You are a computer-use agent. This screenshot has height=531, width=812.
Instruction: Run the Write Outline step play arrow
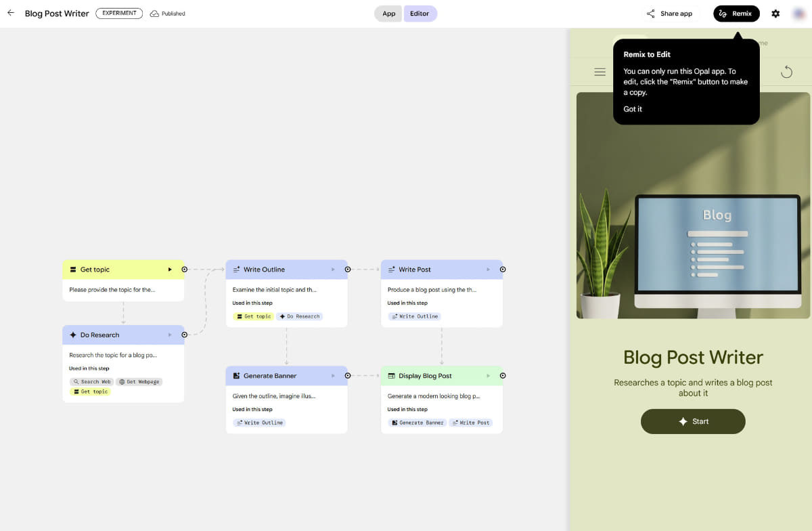(x=333, y=270)
